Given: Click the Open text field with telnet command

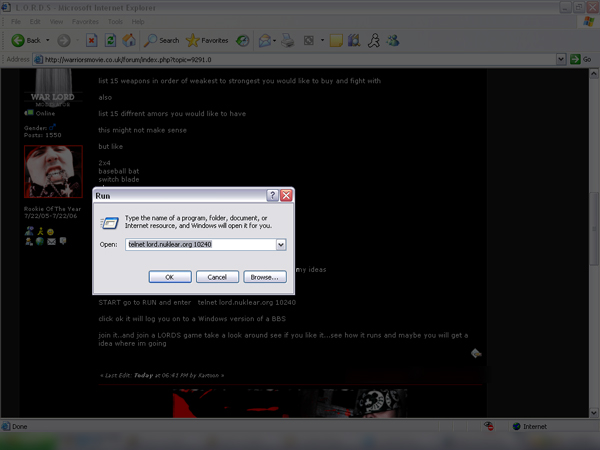Looking at the screenshot, I should (x=200, y=244).
